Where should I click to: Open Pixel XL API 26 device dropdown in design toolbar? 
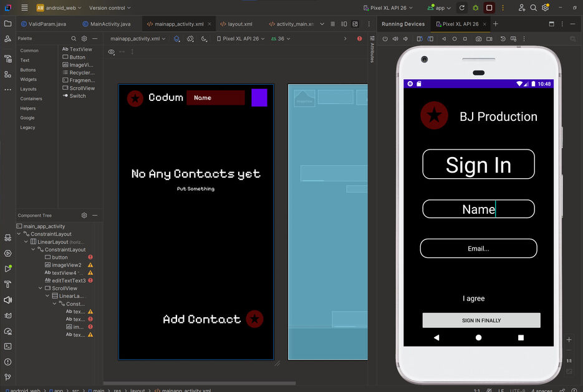(x=241, y=39)
